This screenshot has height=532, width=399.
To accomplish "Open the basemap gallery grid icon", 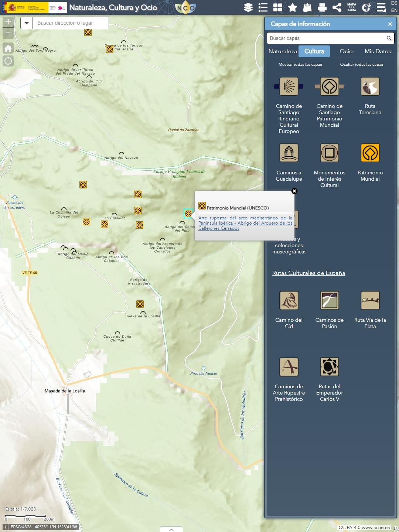I will pos(278,7).
